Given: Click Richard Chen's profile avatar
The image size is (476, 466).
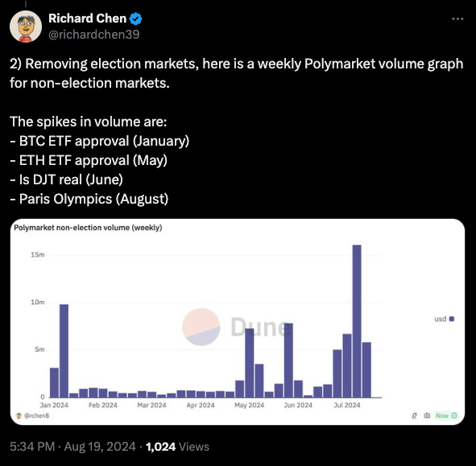Looking at the screenshot, I should pos(26,27).
